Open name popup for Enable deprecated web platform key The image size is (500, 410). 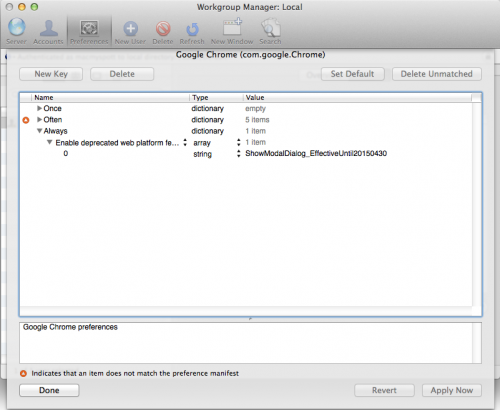pos(185,143)
